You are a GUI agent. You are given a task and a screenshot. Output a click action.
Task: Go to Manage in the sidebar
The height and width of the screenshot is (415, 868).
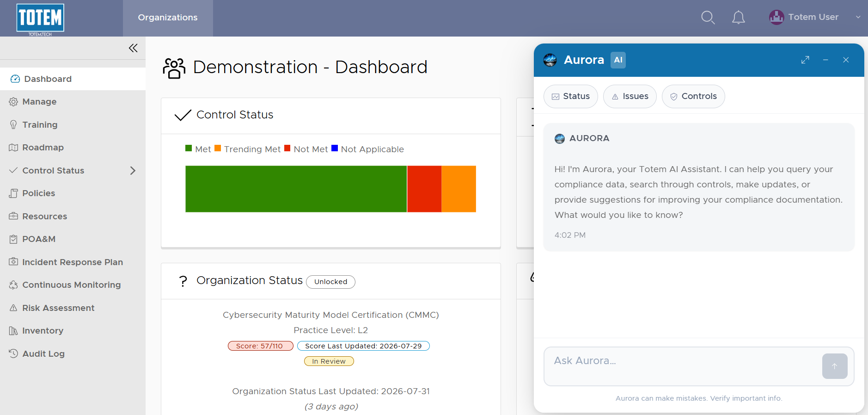pos(73,102)
